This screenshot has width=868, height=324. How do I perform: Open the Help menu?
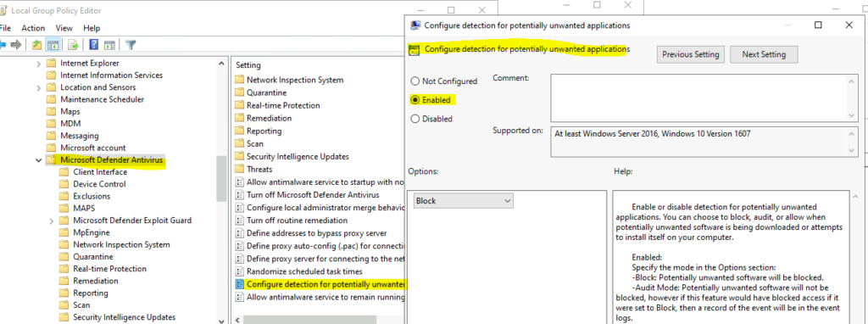pos(92,28)
